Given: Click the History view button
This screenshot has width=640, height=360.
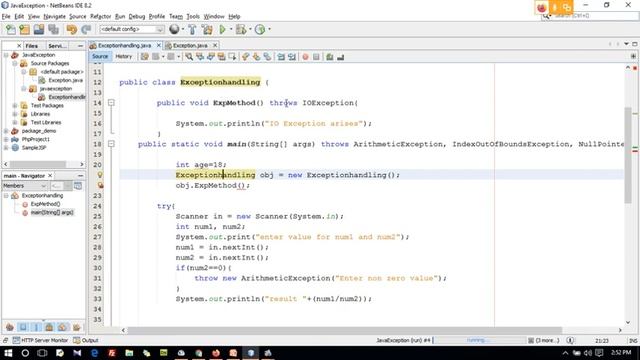Looking at the screenshot, I should pos(124,56).
